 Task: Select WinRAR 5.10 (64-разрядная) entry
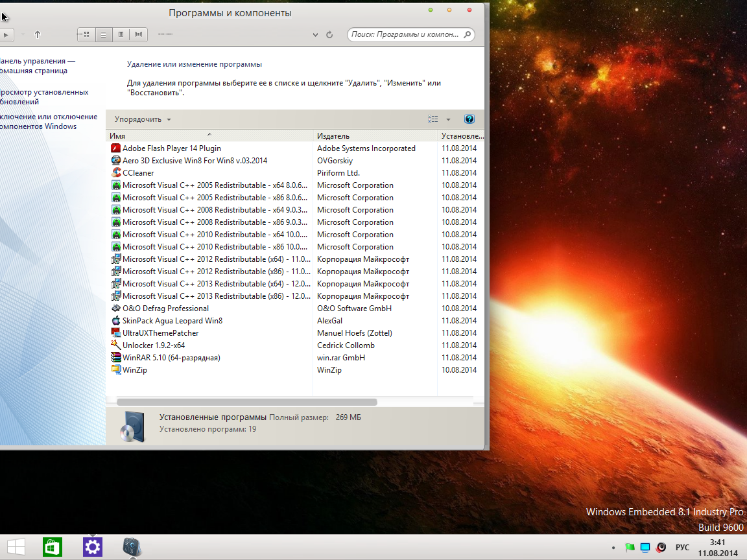coord(171,358)
